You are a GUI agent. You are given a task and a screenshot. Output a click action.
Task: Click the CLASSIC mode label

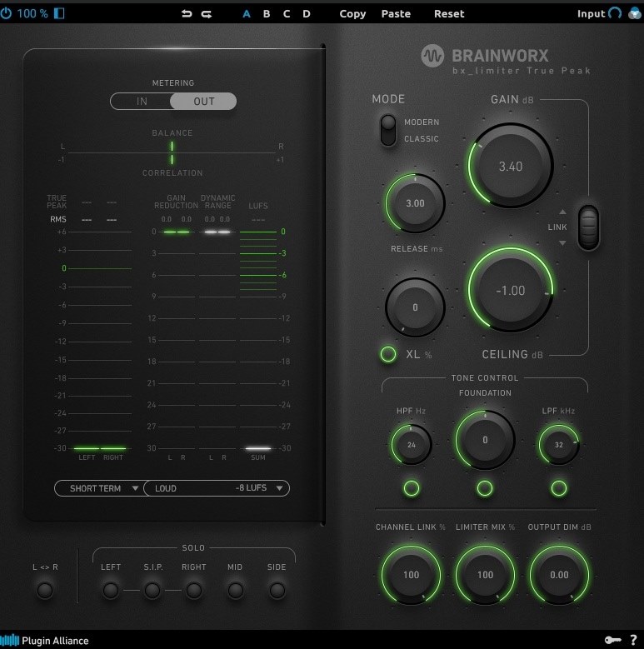[x=422, y=138]
